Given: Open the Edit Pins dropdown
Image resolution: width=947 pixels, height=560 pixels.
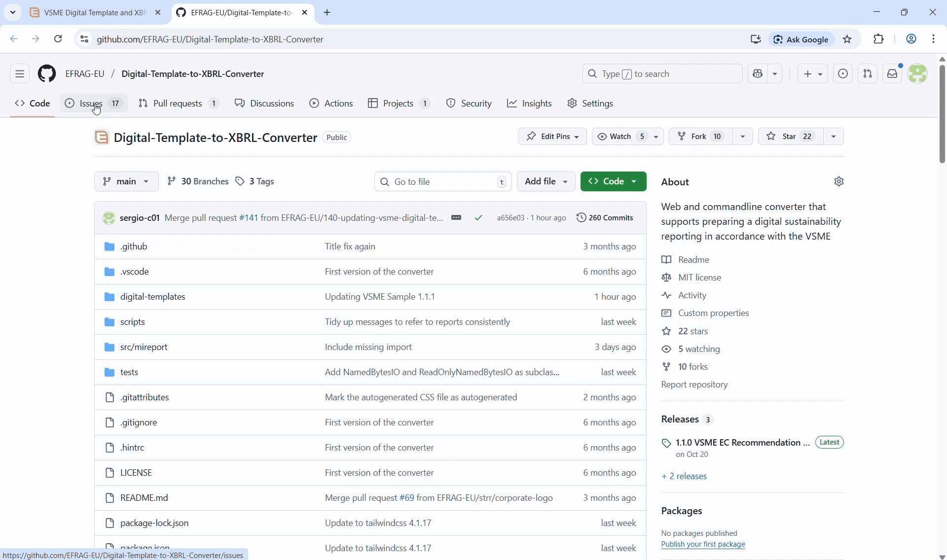Looking at the screenshot, I should (552, 137).
